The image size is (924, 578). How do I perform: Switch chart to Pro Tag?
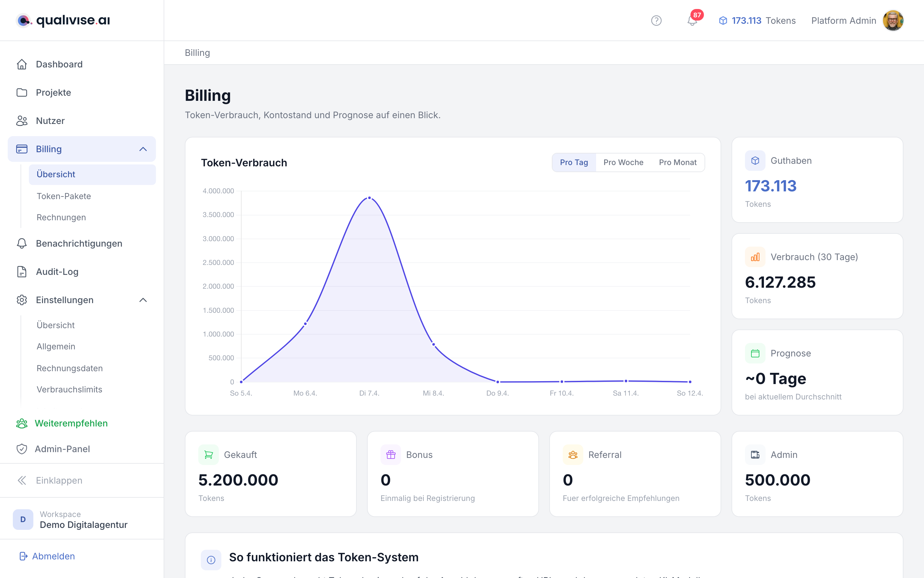pos(574,162)
